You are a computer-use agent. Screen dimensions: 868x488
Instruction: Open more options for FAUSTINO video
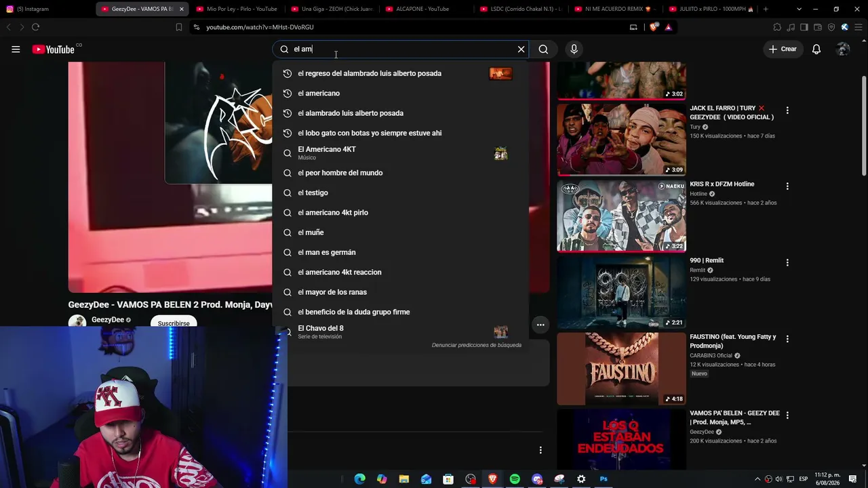(x=787, y=339)
